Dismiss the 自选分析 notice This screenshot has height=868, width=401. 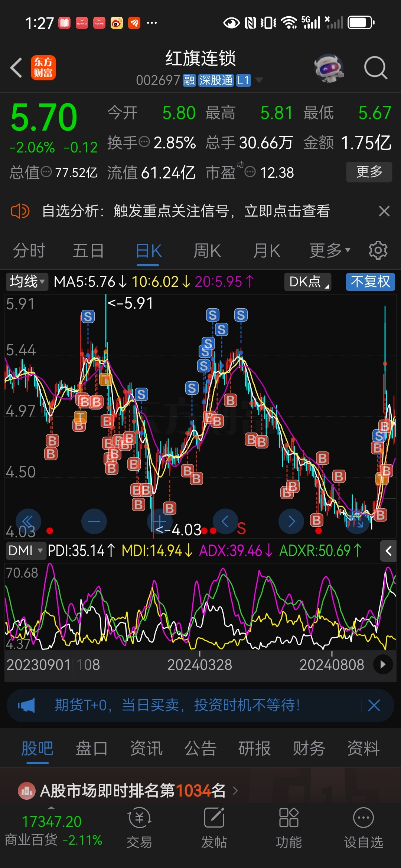[384, 211]
